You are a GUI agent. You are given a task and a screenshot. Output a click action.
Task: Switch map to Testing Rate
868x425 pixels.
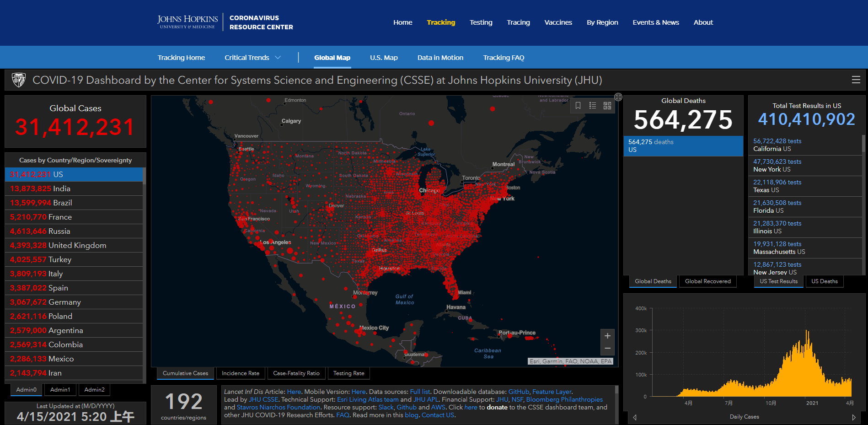(349, 373)
